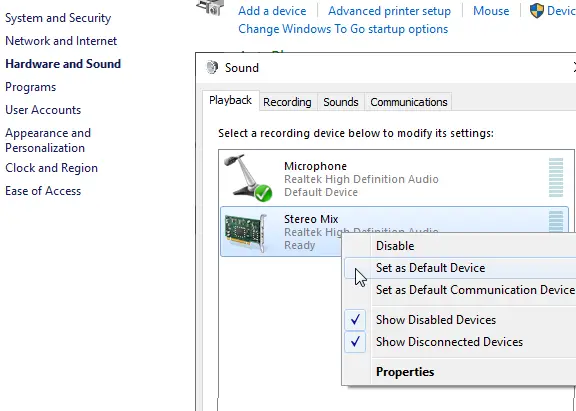The width and height of the screenshot is (576, 411).
Task: Click the Stereo Mix level meter
Action: tap(555, 221)
